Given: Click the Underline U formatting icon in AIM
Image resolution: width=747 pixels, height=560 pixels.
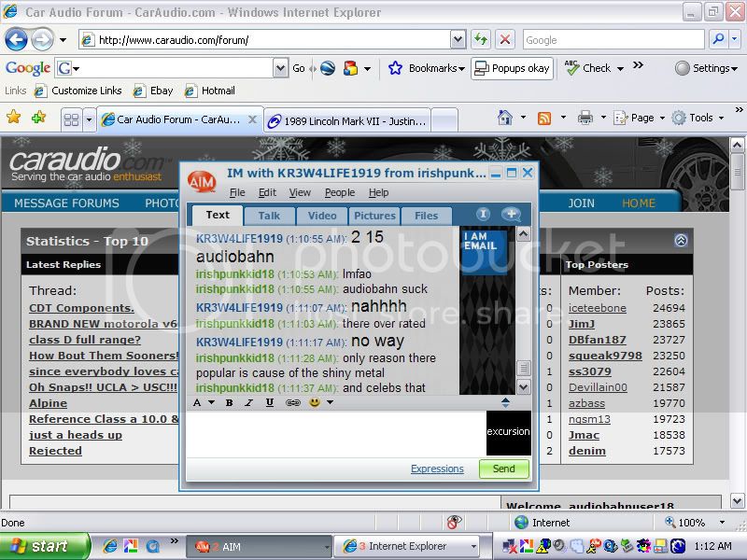Looking at the screenshot, I should coord(270,403).
